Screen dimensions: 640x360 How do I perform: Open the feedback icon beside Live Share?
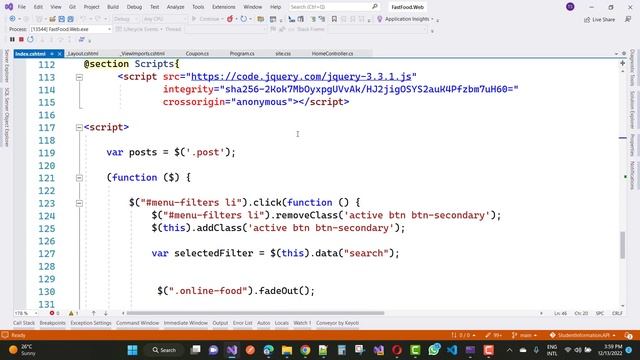click(628, 19)
